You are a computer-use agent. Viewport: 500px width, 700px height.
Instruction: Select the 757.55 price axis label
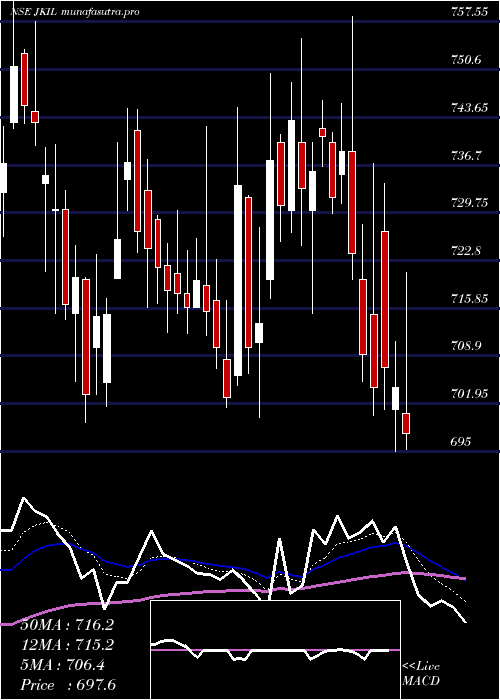click(x=469, y=12)
